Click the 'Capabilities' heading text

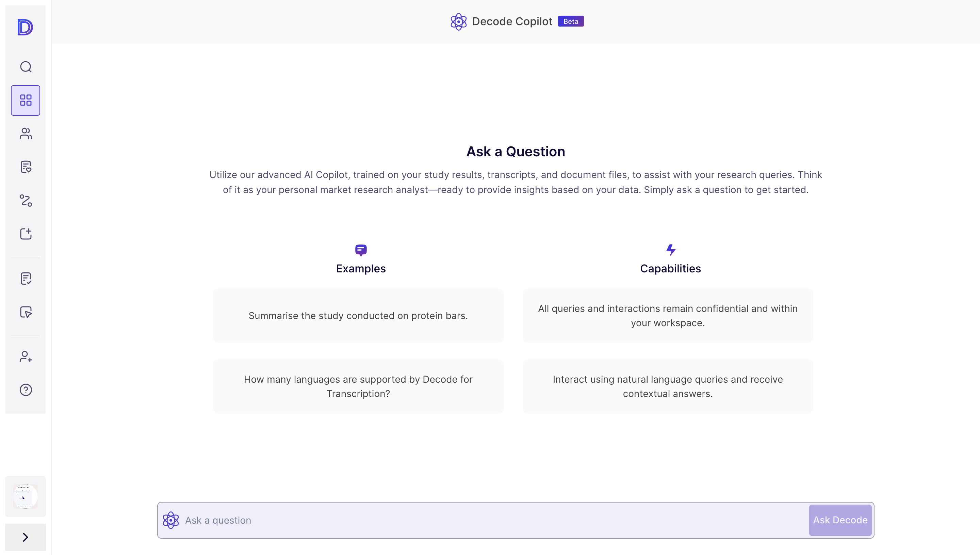(x=670, y=269)
